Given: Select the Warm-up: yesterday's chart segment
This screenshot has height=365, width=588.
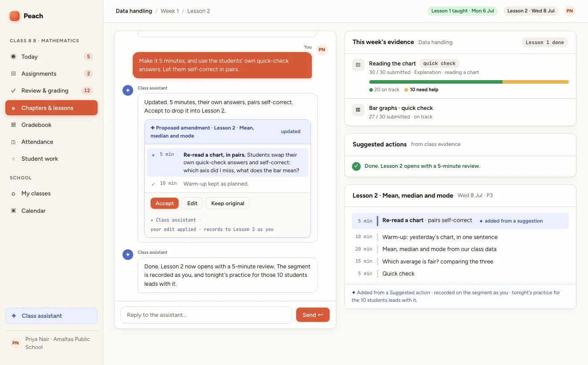Looking at the screenshot, I should point(460,237).
